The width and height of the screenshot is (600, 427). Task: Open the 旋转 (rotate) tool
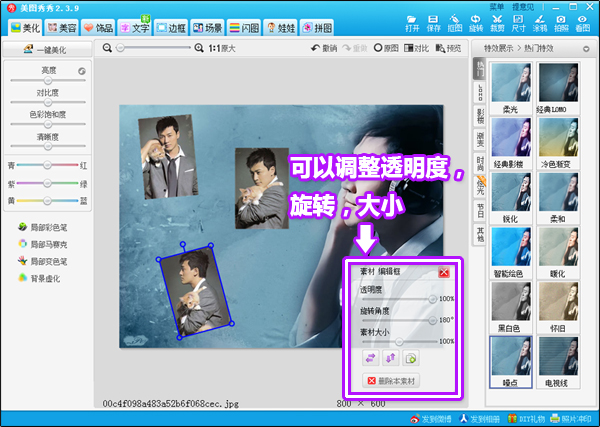click(476, 23)
